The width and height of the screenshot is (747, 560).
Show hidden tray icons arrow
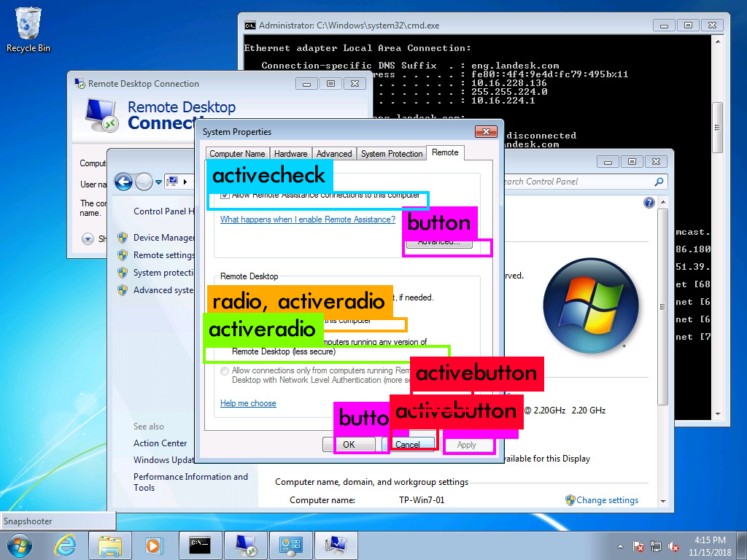click(620, 547)
